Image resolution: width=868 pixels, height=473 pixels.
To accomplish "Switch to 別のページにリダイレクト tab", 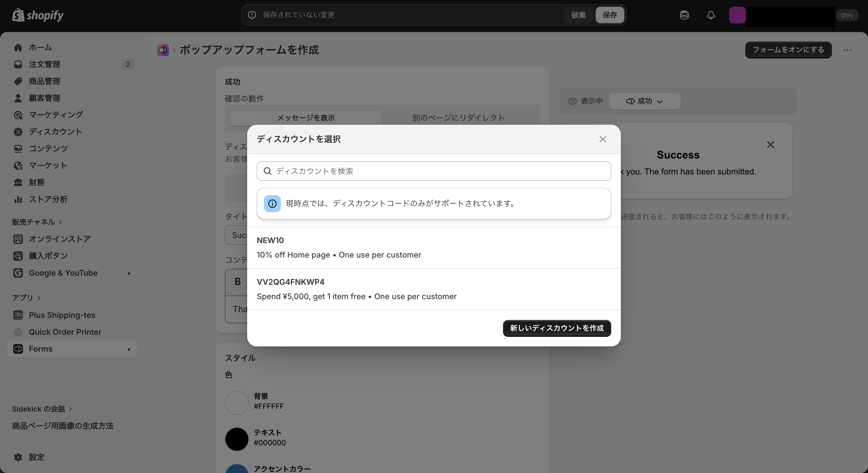I will click(457, 117).
